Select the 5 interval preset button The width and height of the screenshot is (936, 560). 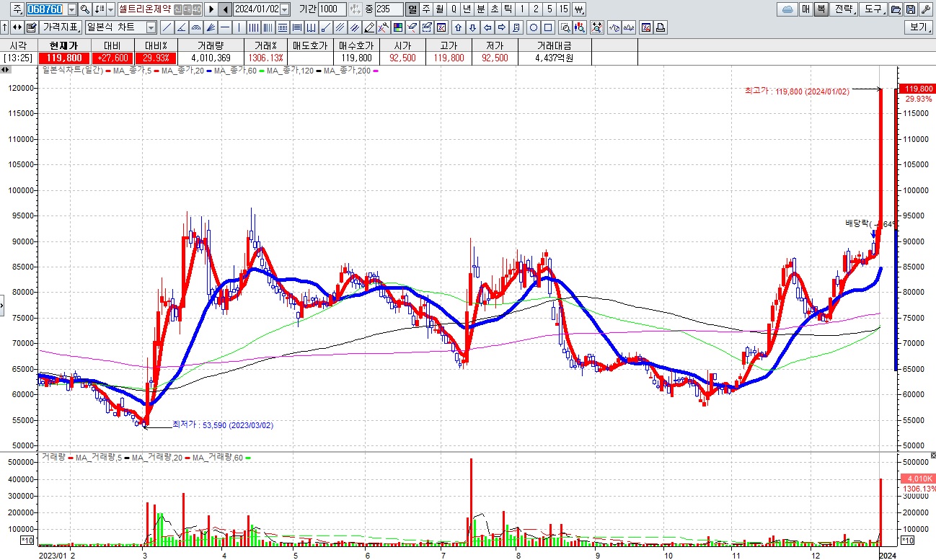[x=549, y=9]
